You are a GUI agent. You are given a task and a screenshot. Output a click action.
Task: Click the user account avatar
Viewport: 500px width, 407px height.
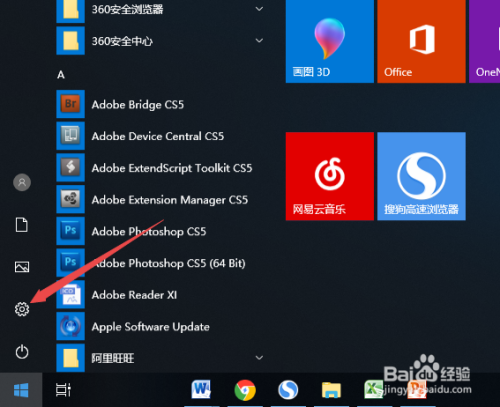(x=22, y=182)
